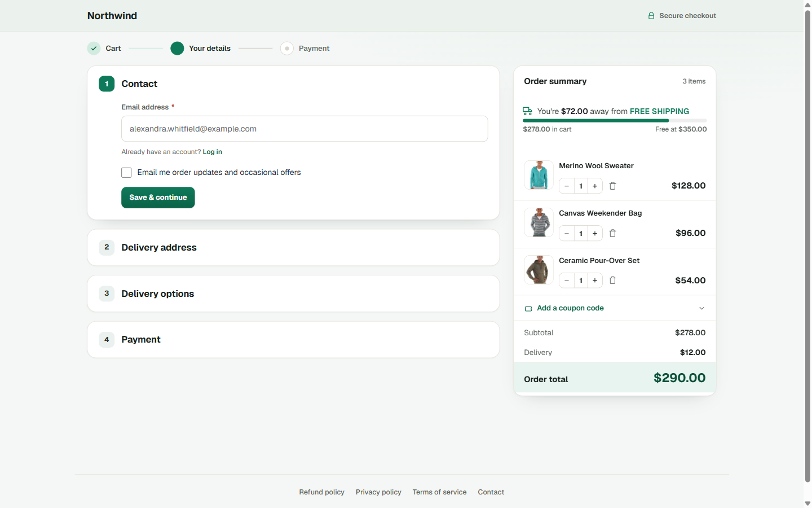Open the Terms of service link

pyautogui.click(x=439, y=492)
